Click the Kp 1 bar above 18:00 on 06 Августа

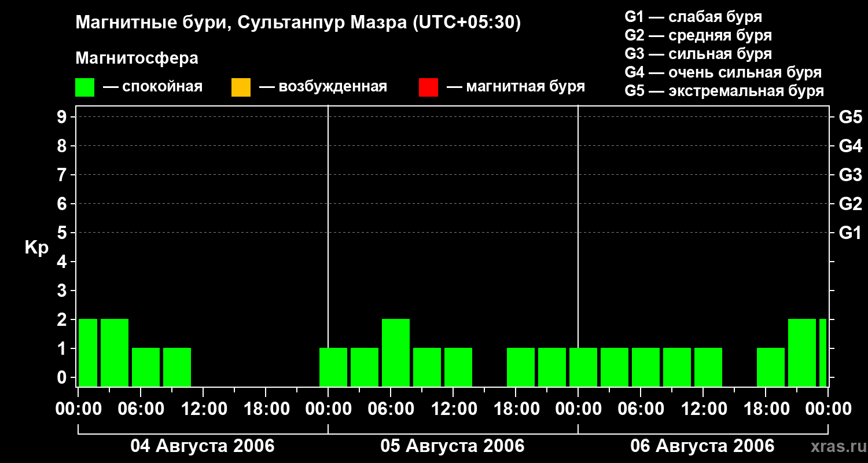click(x=771, y=367)
